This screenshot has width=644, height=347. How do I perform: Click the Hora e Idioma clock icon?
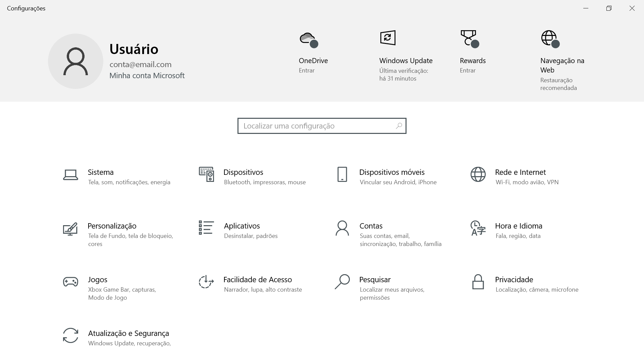(478, 228)
